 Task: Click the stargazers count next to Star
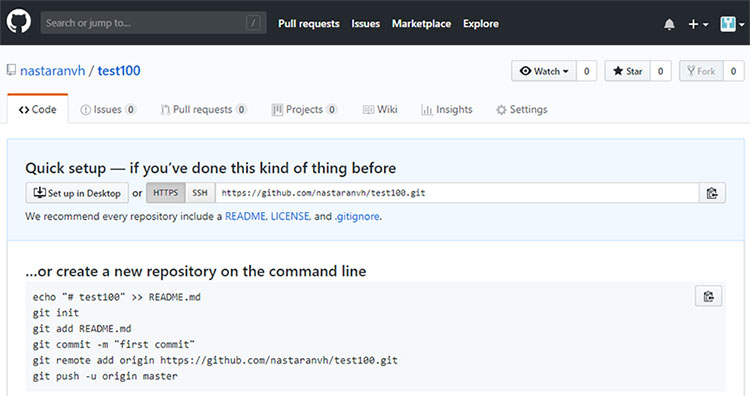pyautogui.click(x=661, y=71)
